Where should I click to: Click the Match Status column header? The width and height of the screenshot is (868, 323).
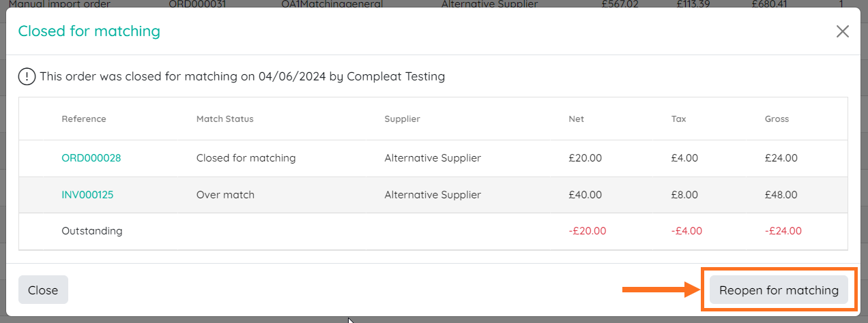pyautogui.click(x=225, y=119)
